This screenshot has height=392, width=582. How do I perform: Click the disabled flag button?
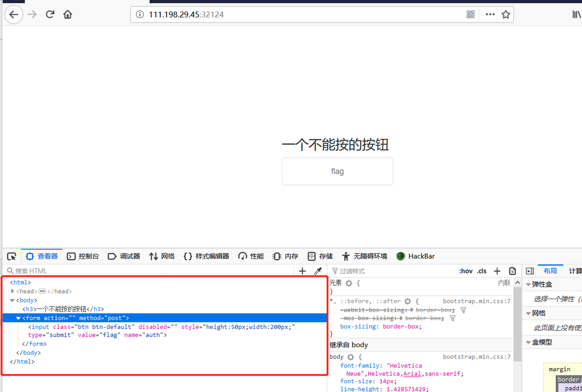tap(338, 171)
